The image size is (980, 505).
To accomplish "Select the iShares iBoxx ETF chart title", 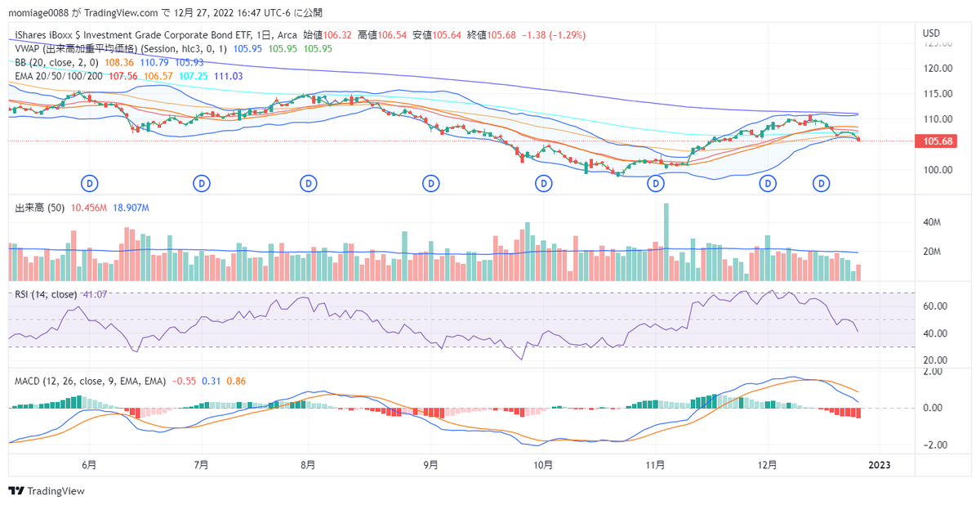I will tap(154, 35).
